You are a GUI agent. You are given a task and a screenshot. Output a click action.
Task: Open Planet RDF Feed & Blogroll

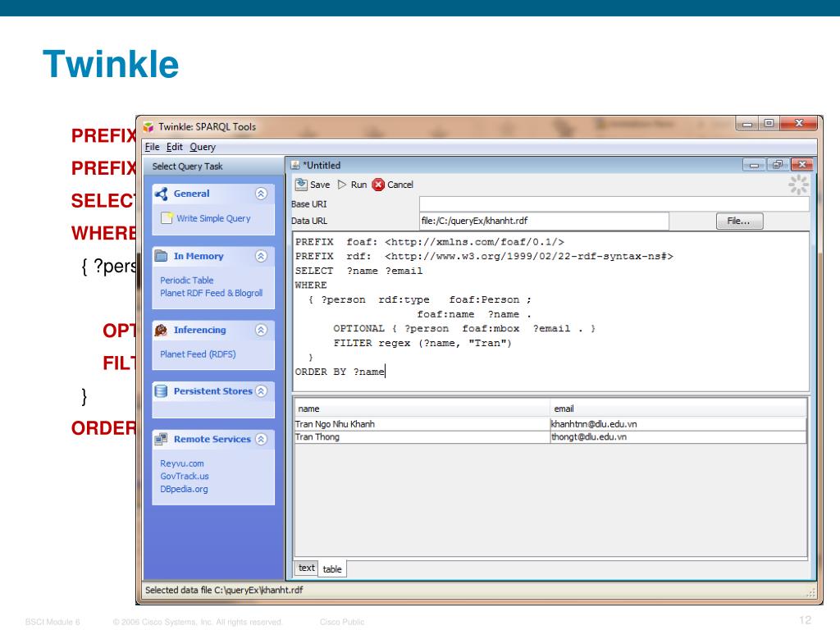211,293
